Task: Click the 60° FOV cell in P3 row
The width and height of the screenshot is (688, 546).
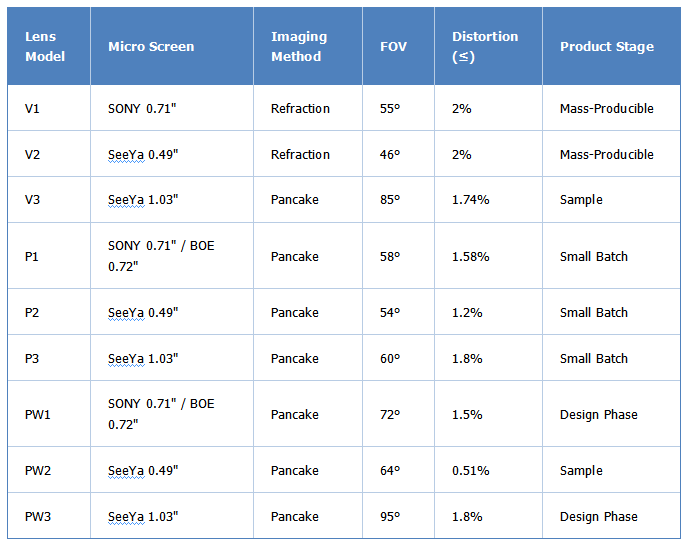Action: click(398, 358)
